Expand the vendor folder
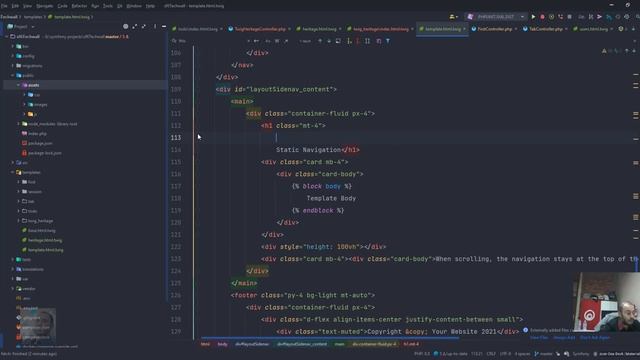This screenshot has width=640, height=360. (13, 289)
